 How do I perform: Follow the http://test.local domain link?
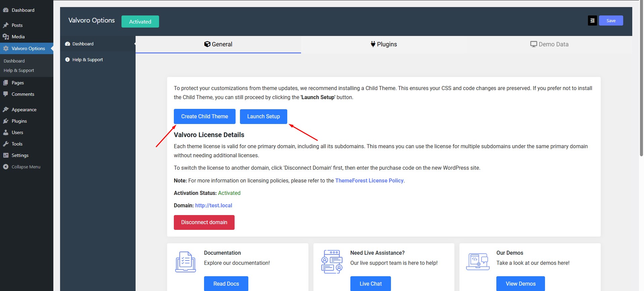tap(213, 206)
